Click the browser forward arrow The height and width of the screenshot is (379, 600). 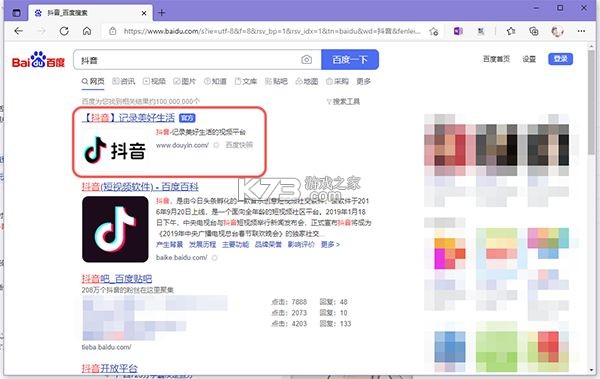coord(41,31)
